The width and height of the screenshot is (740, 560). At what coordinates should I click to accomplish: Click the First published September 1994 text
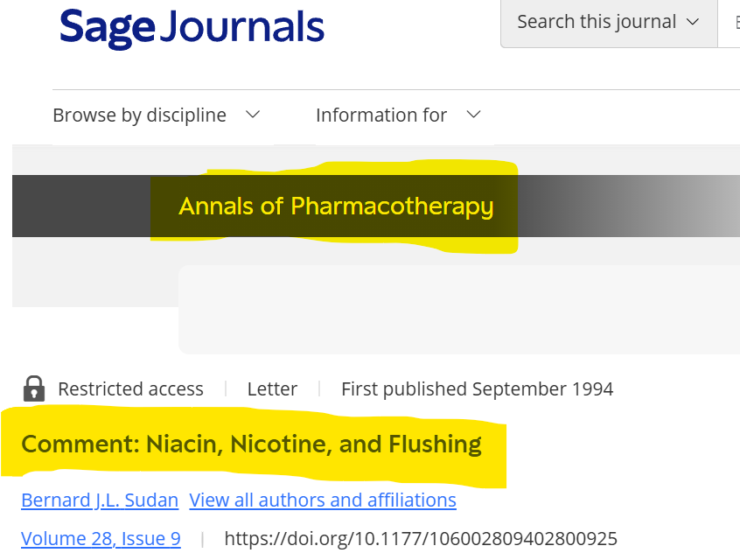477,389
